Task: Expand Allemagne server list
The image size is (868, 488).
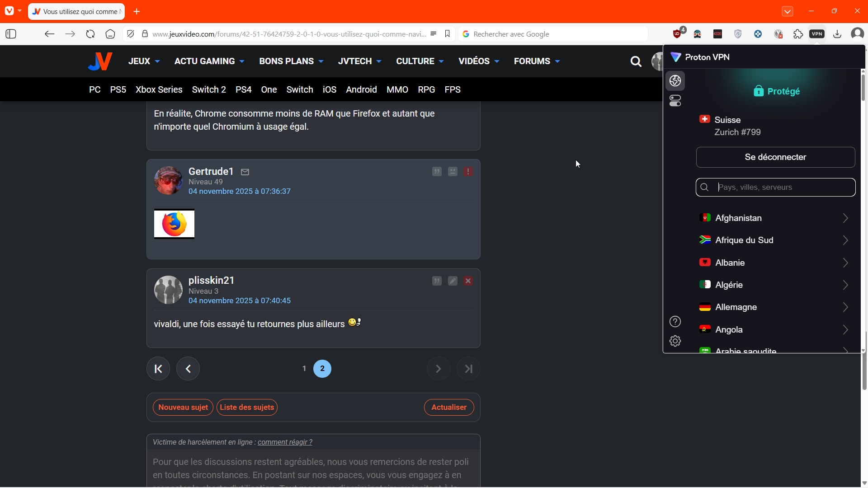Action: point(845,307)
